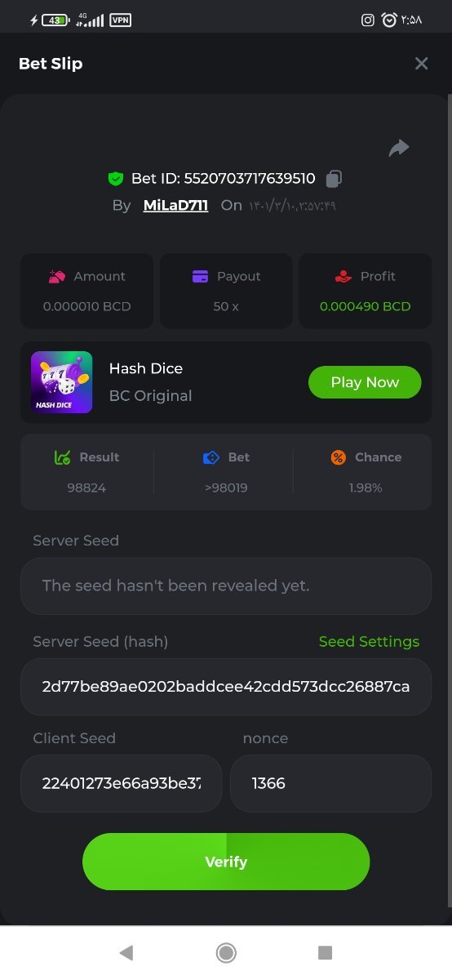The width and height of the screenshot is (452, 980).
Task: Tap the green verified shield icon
Action: [115, 178]
